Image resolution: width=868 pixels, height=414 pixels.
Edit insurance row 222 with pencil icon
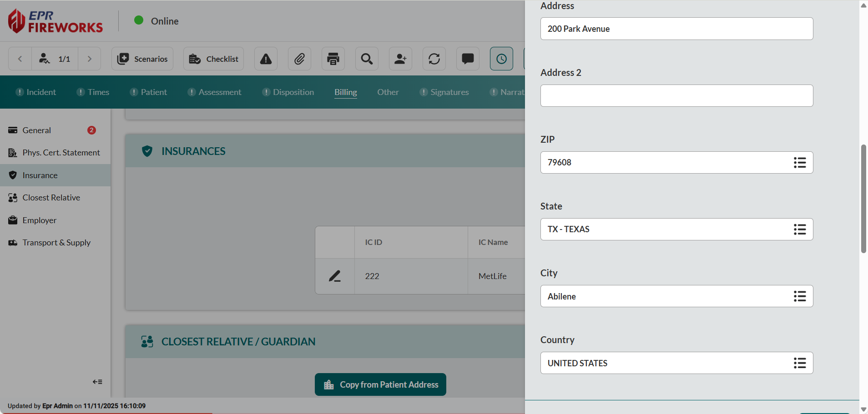coord(335,276)
